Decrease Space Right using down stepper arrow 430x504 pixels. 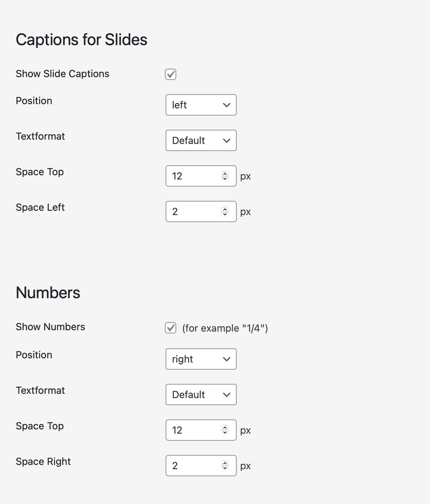point(225,468)
